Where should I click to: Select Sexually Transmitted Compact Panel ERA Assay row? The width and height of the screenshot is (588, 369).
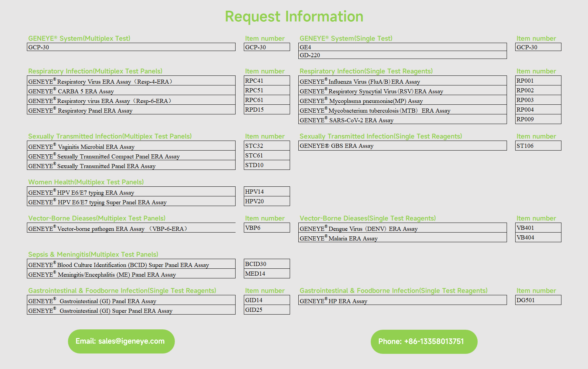tap(131, 155)
